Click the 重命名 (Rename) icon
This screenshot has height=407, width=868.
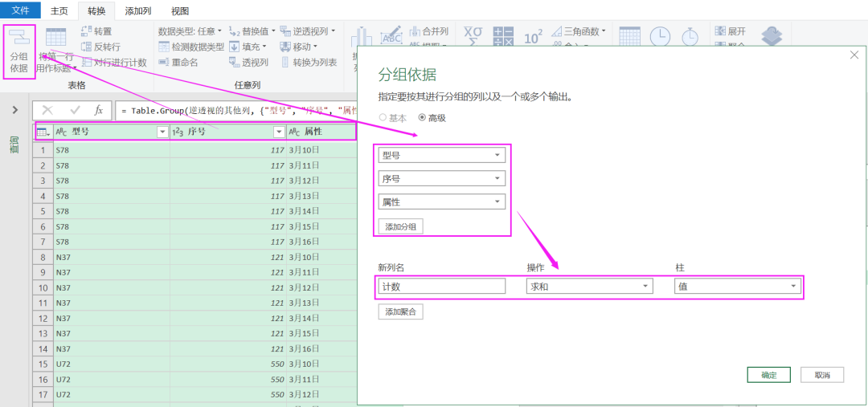pos(164,63)
